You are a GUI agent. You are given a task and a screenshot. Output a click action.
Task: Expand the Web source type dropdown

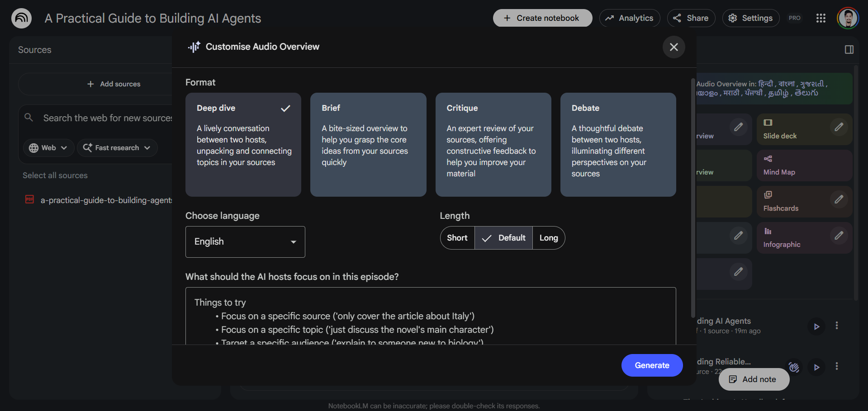coord(48,147)
